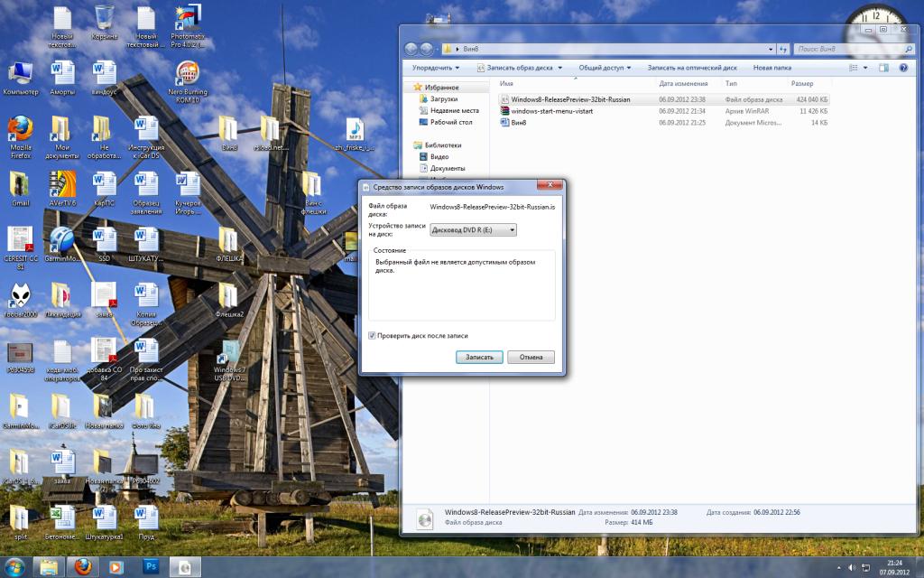Open the 'Общий доступ' dropdown
The width and height of the screenshot is (924, 578).
coord(605,68)
